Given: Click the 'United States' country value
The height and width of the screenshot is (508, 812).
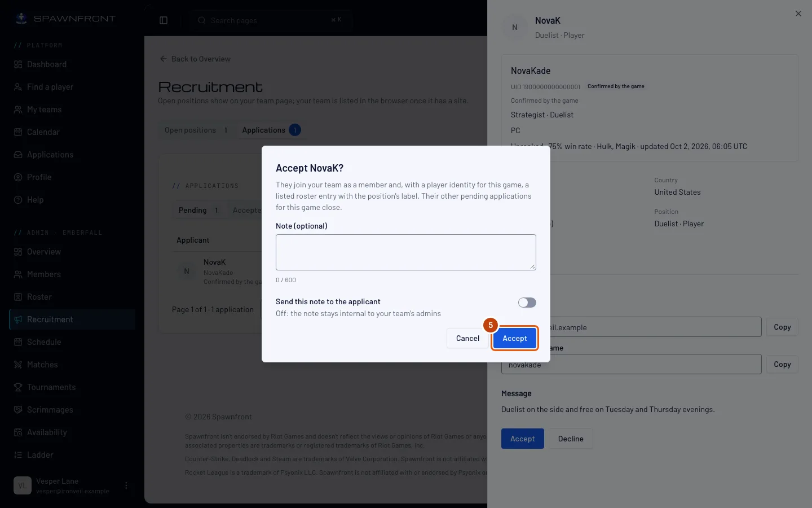Looking at the screenshot, I should (x=677, y=192).
